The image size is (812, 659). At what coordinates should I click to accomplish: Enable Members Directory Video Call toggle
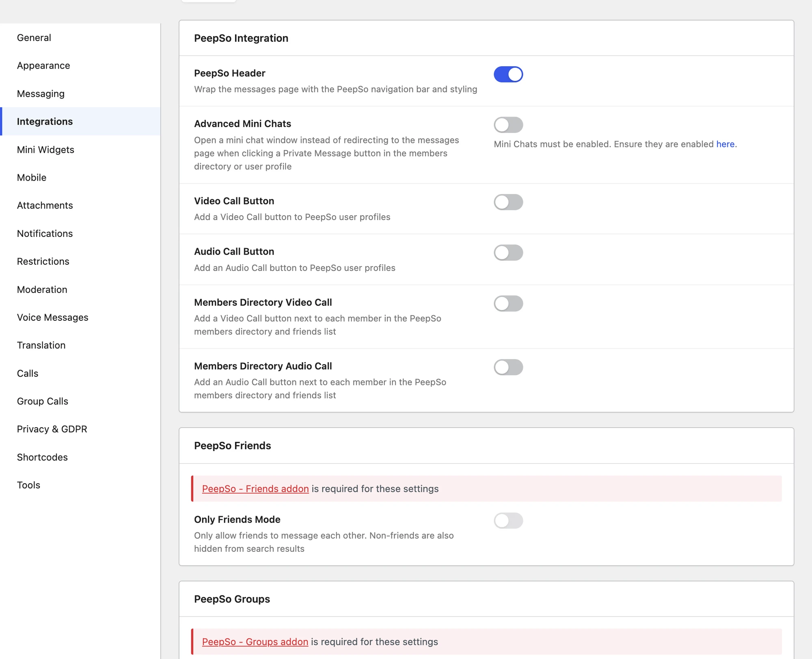pyautogui.click(x=508, y=303)
